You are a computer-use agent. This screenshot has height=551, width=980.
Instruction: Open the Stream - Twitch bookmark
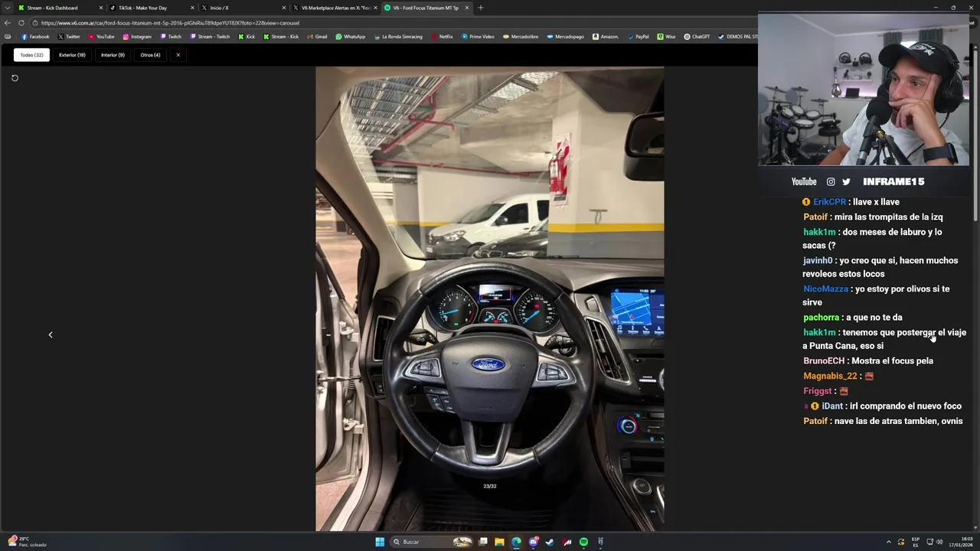[209, 37]
